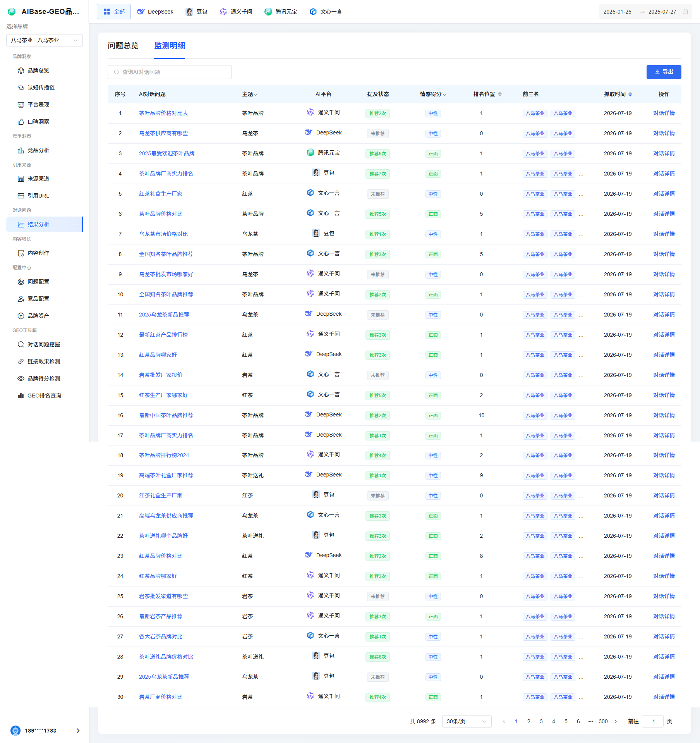The height and width of the screenshot is (743, 700).
Task: Click end date 2026-07-27 field
Action: click(x=662, y=12)
